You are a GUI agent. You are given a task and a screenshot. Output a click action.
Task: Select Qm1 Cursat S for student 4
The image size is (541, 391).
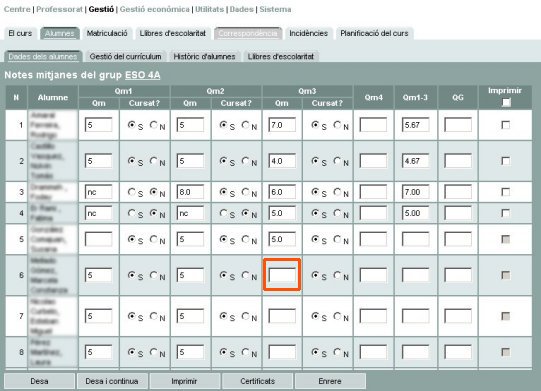coord(131,213)
